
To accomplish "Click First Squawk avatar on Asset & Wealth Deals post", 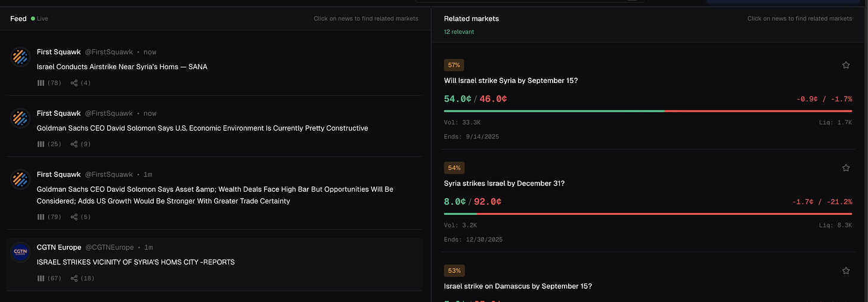I will [x=20, y=180].
